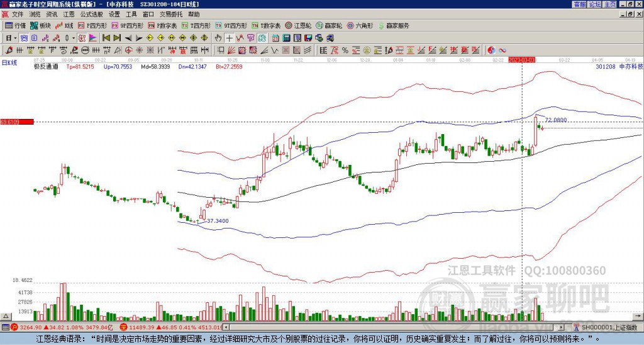Viewport: 644px width, 345px height.
Task: Click the 72.0800 price annotation
Action: coord(556,120)
